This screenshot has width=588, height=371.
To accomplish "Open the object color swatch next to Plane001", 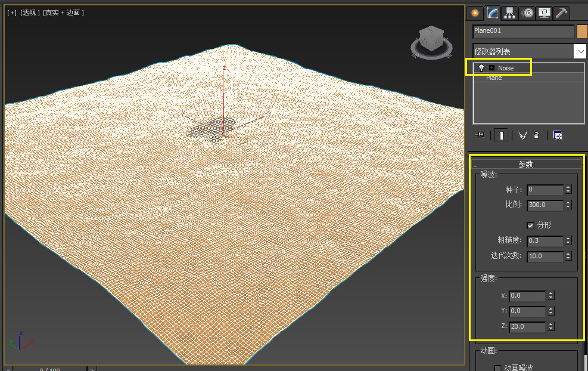I will tap(582, 32).
